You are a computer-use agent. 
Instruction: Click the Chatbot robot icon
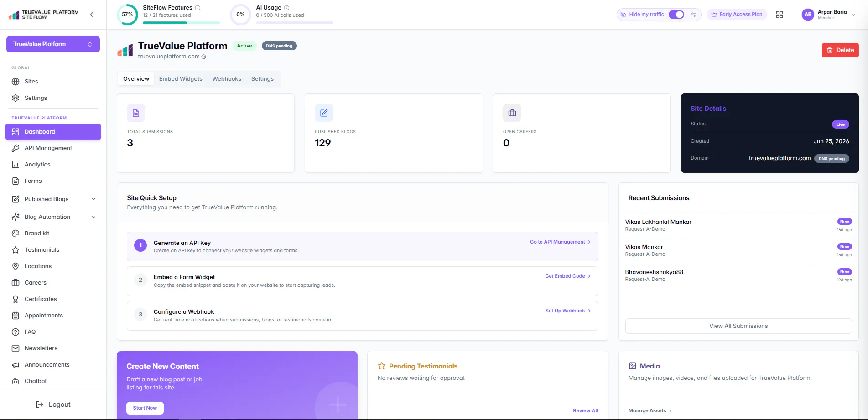(16, 381)
